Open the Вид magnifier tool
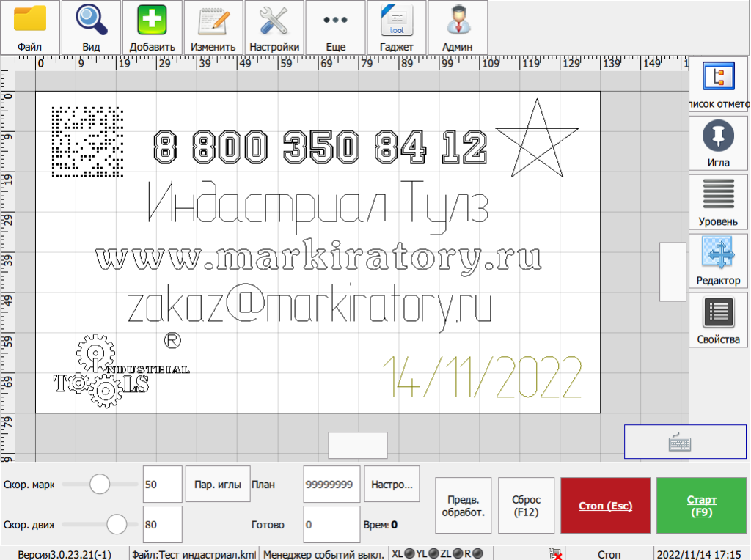 pos(91,27)
